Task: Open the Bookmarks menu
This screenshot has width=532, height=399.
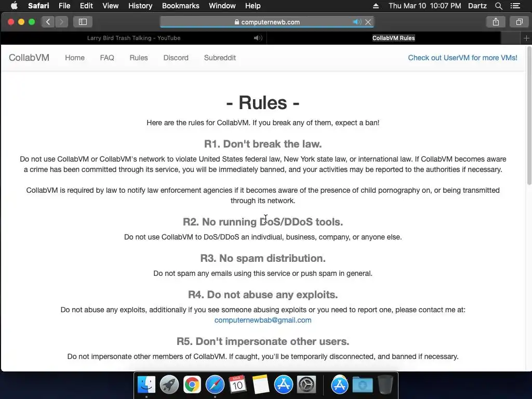Action: 180,6
